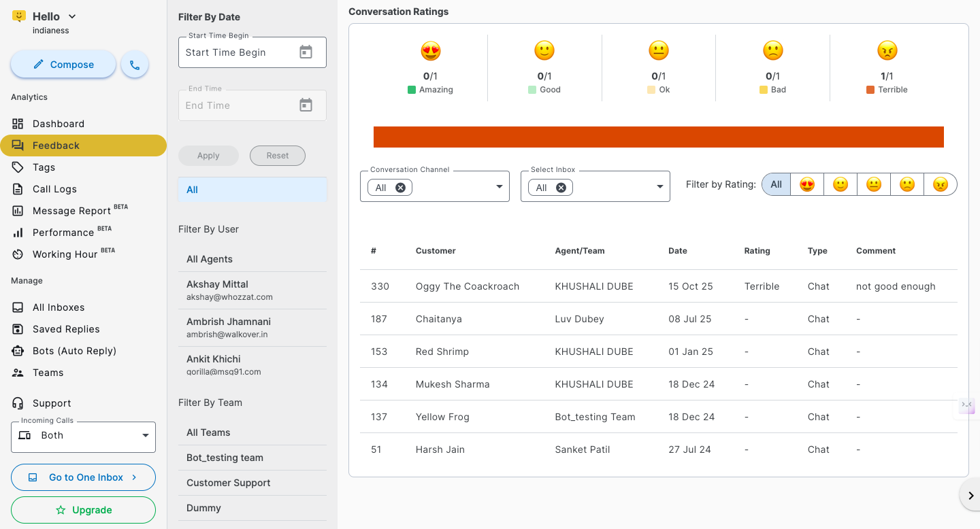Screen dimensions: 980x529
Task: Click the Good smiley emoji summary
Action: pos(544,51)
